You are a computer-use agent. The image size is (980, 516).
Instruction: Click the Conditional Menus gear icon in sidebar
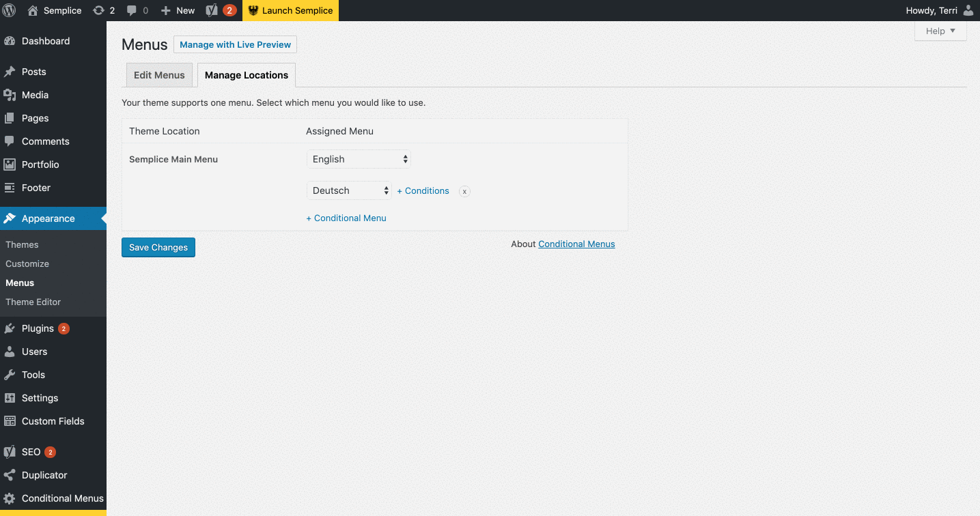click(x=10, y=498)
